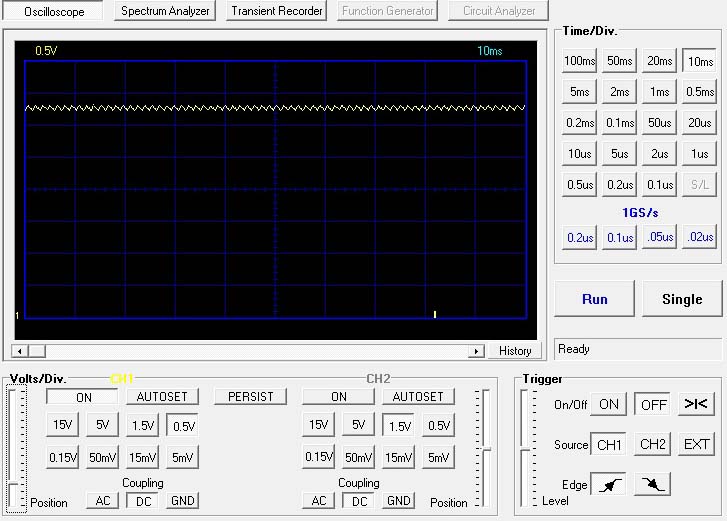This screenshot has height=521, width=727.
Task: Set time base to 1us
Action: [700, 153]
